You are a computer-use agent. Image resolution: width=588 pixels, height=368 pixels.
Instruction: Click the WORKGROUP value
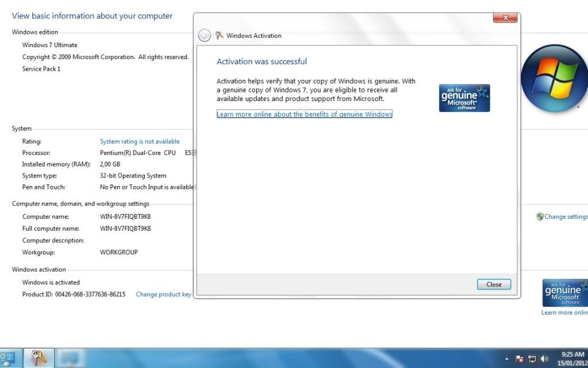[118, 252]
